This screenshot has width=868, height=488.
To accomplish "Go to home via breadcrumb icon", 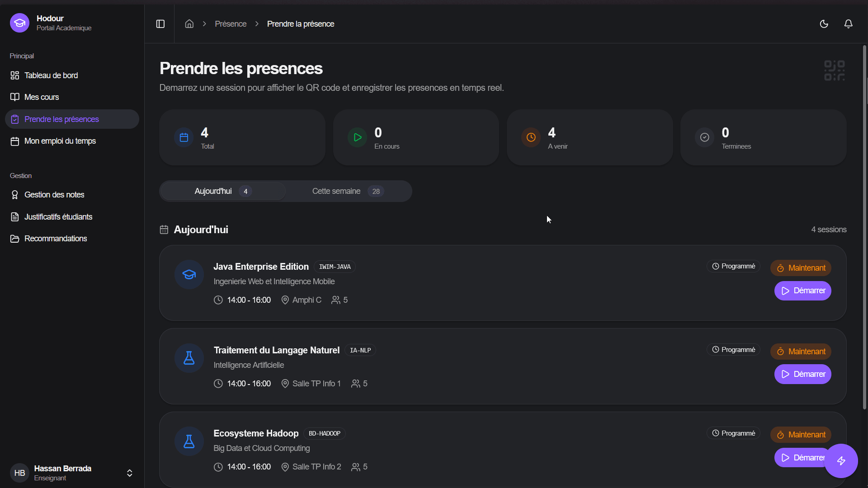I will (189, 24).
